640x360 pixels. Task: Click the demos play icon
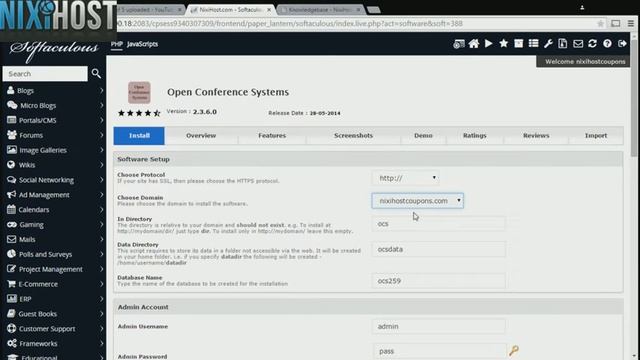tap(489, 44)
